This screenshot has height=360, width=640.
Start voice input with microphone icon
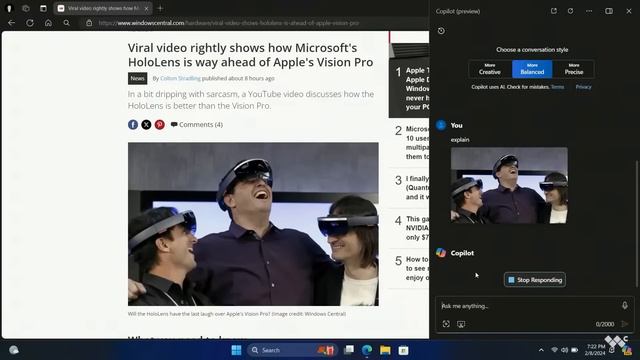coord(624,305)
